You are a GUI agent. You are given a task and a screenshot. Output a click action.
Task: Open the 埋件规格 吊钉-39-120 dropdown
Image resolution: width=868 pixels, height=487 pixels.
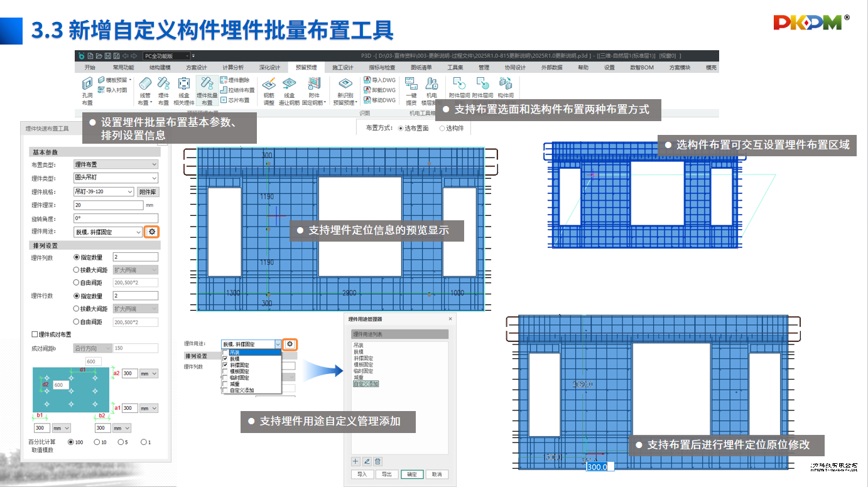pos(104,192)
